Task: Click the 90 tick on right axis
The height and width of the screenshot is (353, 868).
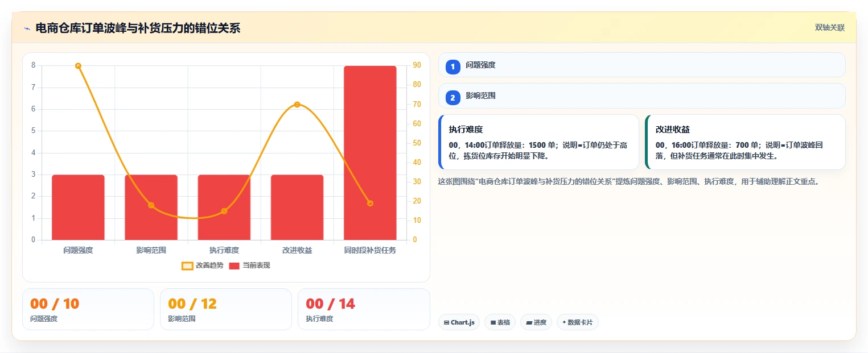Action: point(417,65)
